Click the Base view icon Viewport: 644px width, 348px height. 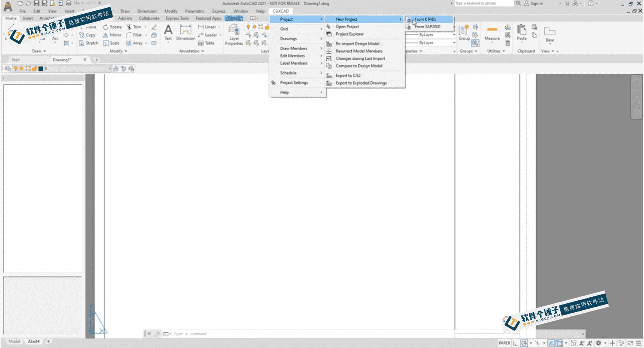[x=550, y=31]
